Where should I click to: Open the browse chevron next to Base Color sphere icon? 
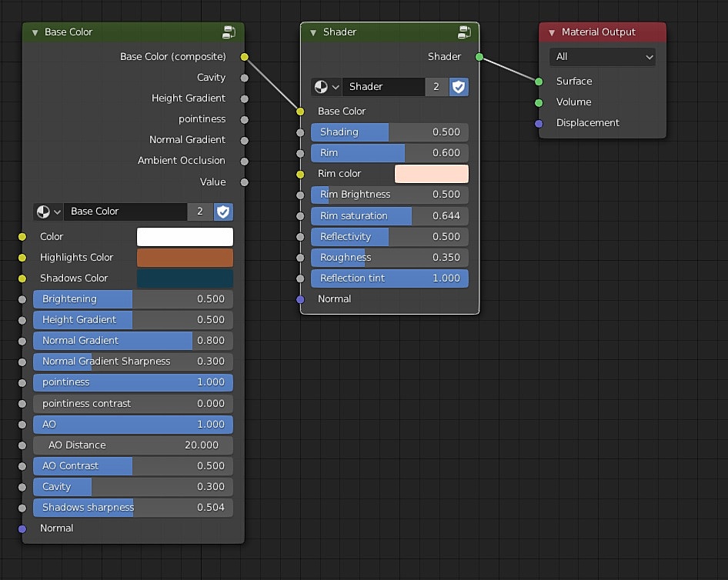58,212
